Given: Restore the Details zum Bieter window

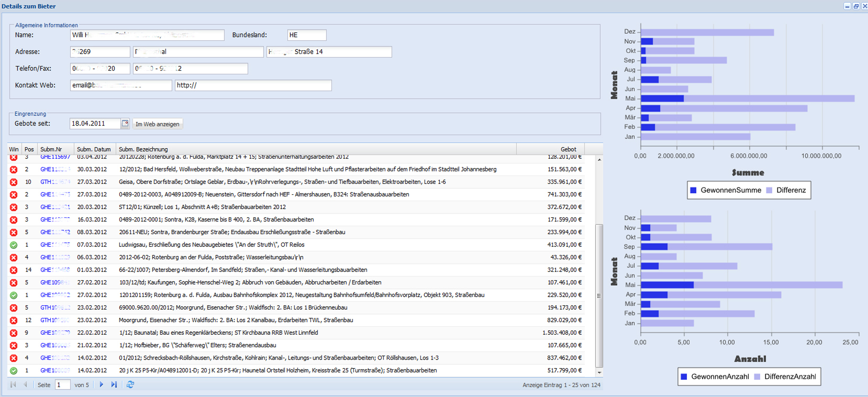Looking at the screenshot, I should [x=856, y=6].
